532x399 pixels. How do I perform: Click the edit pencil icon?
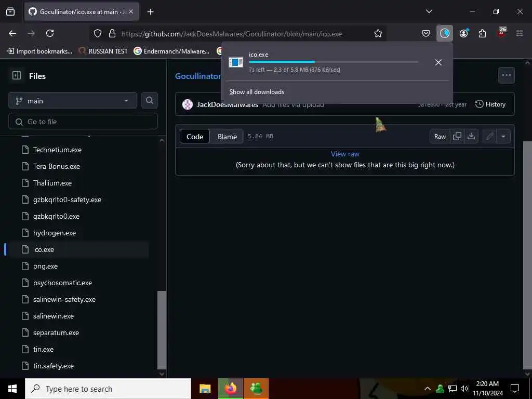click(489, 137)
